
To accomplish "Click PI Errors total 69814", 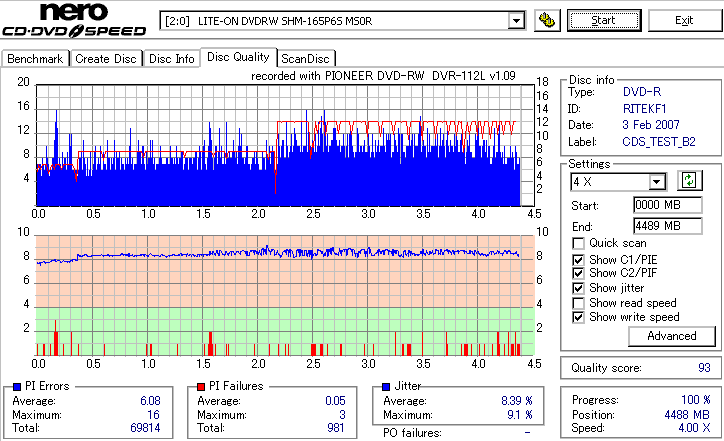I will [145, 428].
